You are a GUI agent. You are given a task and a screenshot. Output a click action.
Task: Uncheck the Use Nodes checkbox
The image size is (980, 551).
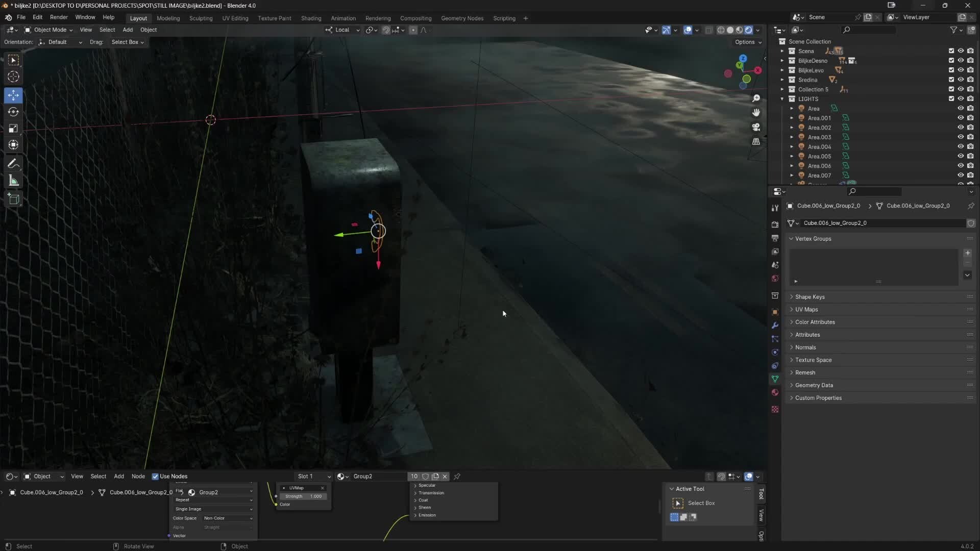tap(156, 476)
